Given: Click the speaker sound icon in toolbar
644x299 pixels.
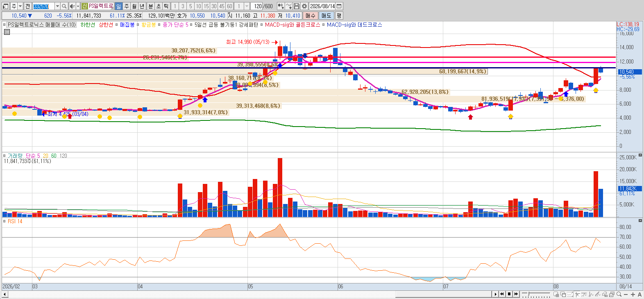Looking at the screenshot, I should click(72, 6).
